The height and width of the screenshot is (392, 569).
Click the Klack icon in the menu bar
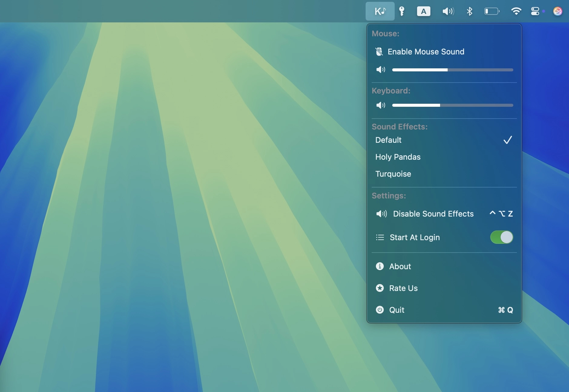click(x=380, y=11)
